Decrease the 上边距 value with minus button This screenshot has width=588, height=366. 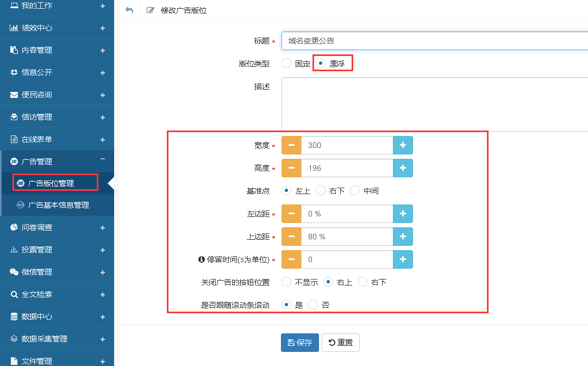coord(291,237)
